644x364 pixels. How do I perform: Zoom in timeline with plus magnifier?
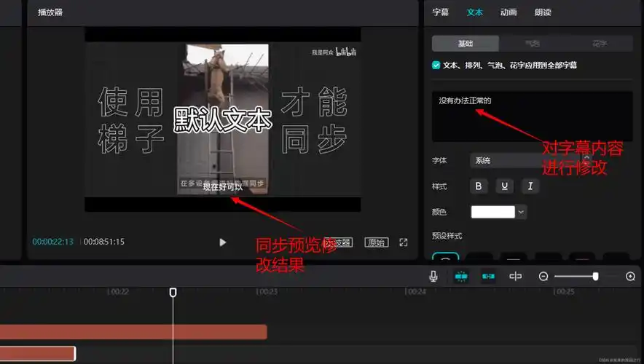click(x=630, y=277)
